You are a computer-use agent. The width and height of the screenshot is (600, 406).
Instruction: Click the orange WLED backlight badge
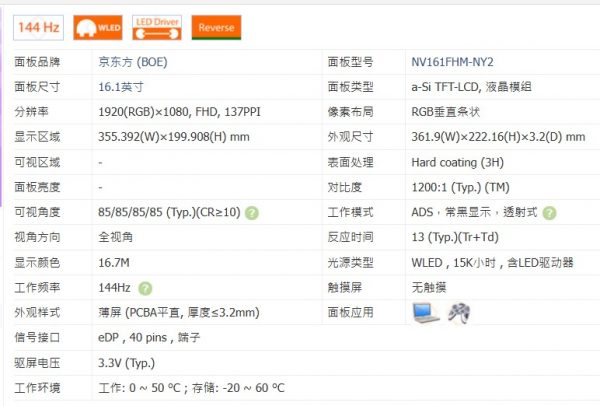98,28
